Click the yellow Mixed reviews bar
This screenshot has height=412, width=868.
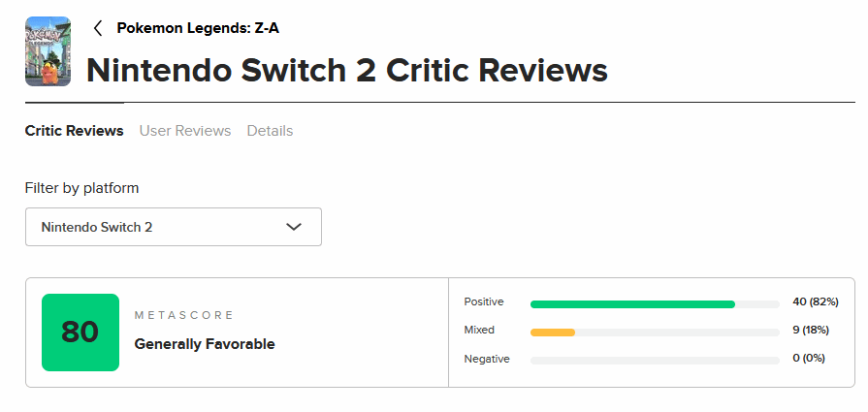tap(553, 332)
